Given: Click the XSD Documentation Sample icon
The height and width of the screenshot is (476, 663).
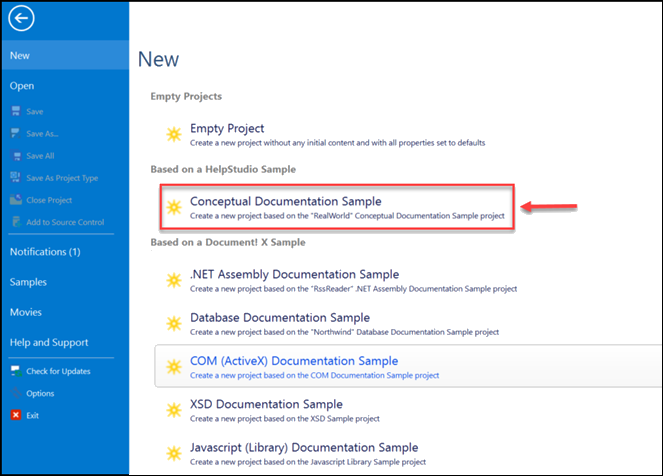Looking at the screenshot, I should tap(173, 410).
